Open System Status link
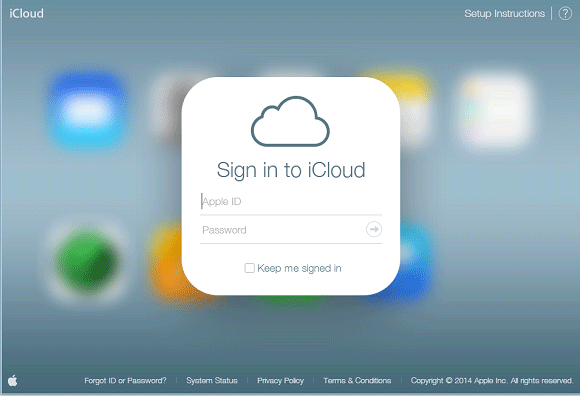Image resolution: width=580 pixels, height=396 pixels. point(212,380)
